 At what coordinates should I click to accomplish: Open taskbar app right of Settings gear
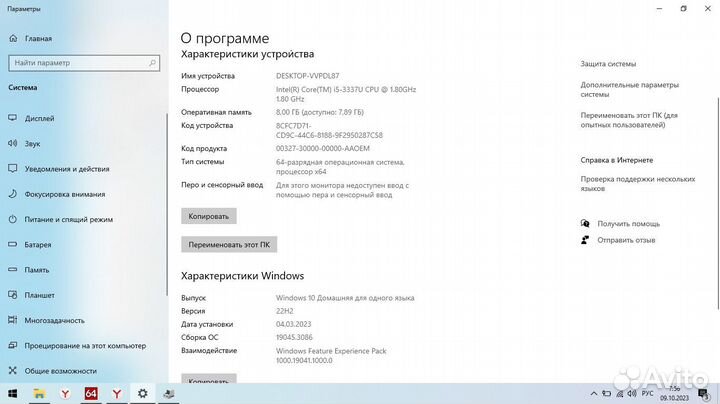pos(169,394)
